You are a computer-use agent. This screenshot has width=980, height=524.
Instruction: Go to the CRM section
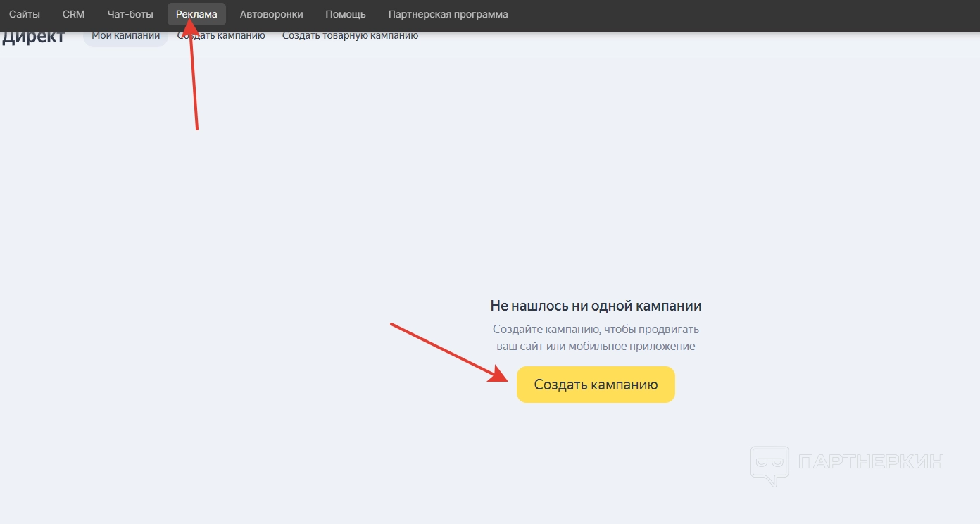pos(73,14)
